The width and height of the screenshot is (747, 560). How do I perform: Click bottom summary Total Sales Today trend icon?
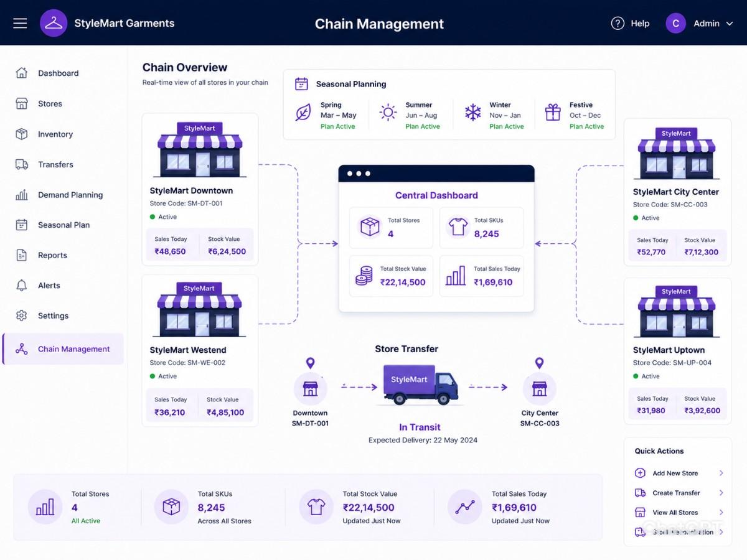(x=465, y=507)
